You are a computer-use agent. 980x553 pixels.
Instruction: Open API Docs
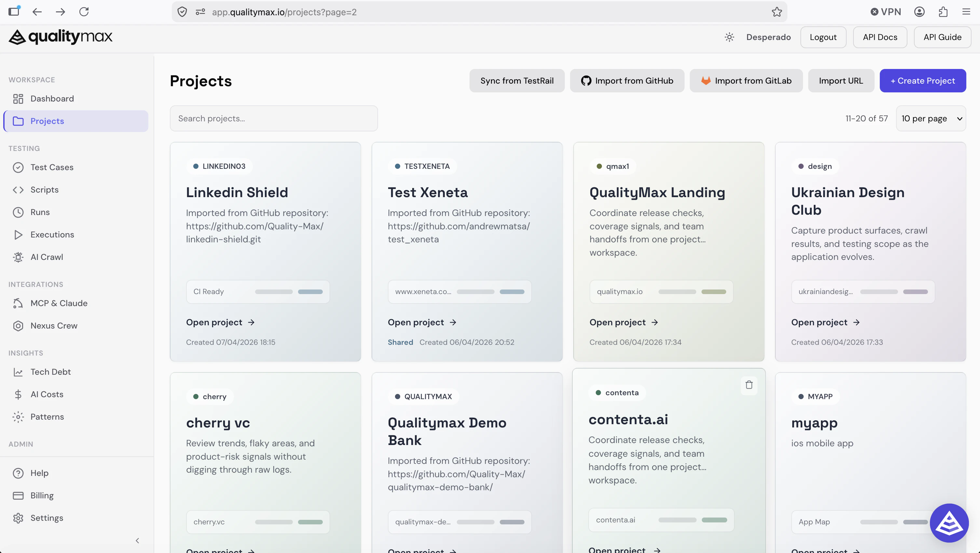point(880,37)
